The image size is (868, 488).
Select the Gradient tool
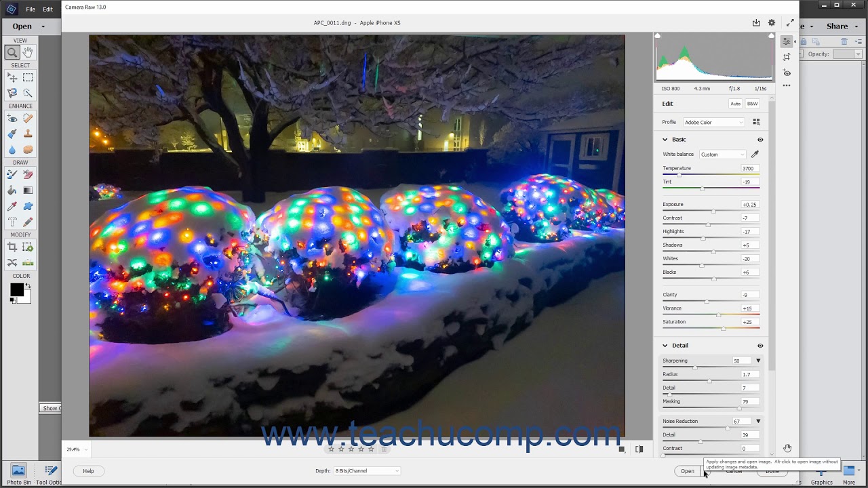tap(28, 190)
